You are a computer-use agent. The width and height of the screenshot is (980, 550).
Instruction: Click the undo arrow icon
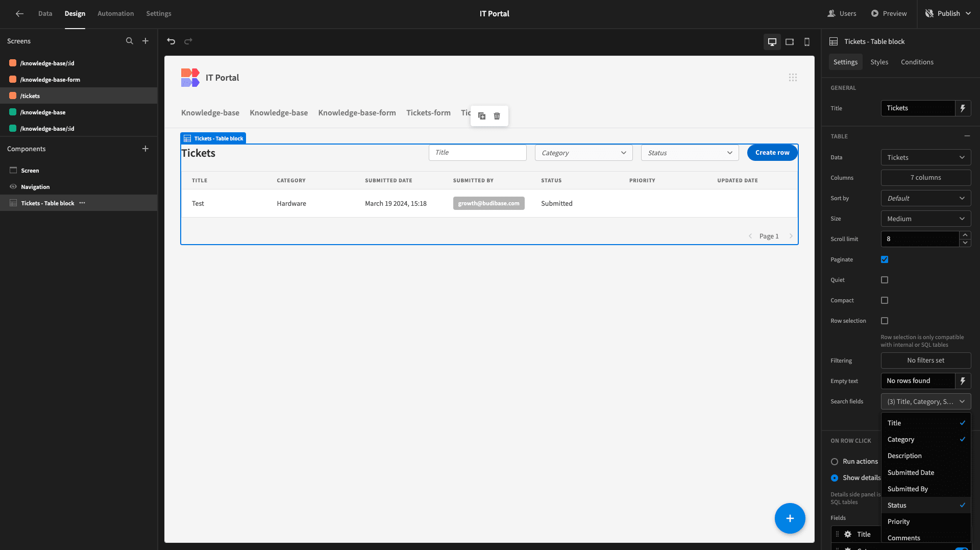[x=171, y=41]
